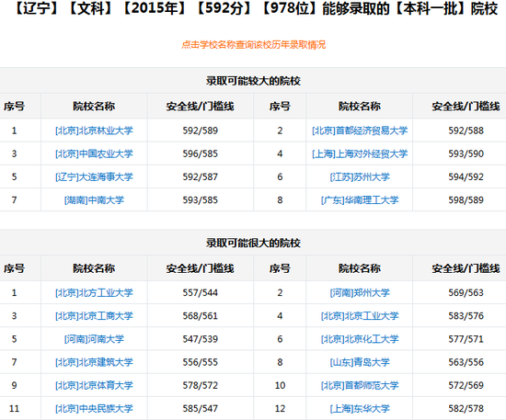Screen dimensions: 506x420
Task: Select the score cell 592/588
Action: click(466, 131)
